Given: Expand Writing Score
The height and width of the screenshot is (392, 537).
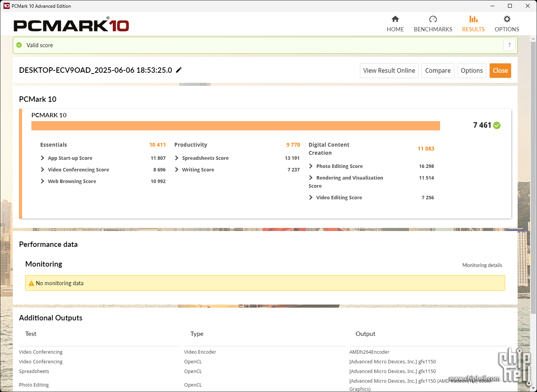Looking at the screenshot, I should [177, 169].
